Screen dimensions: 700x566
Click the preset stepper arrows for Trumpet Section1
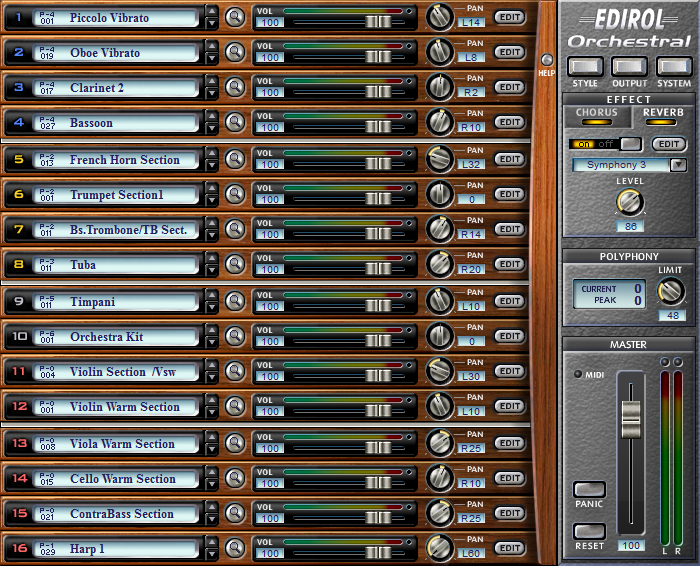pyautogui.click(x=212, y=194)
